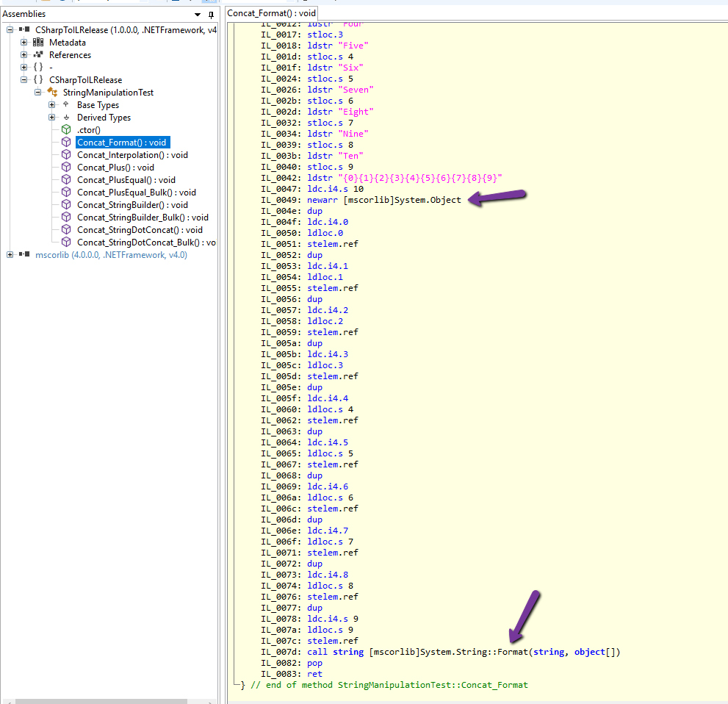
Task: Click the Metadata node icon
Action: (x=37, y=42)
